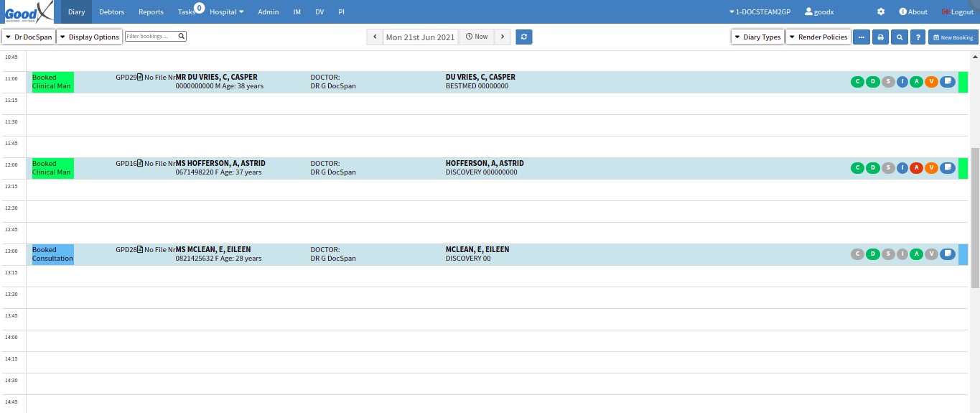
Task: Click the Filter bookings search field
Action: pyautogui.click(x=151, y=36)
